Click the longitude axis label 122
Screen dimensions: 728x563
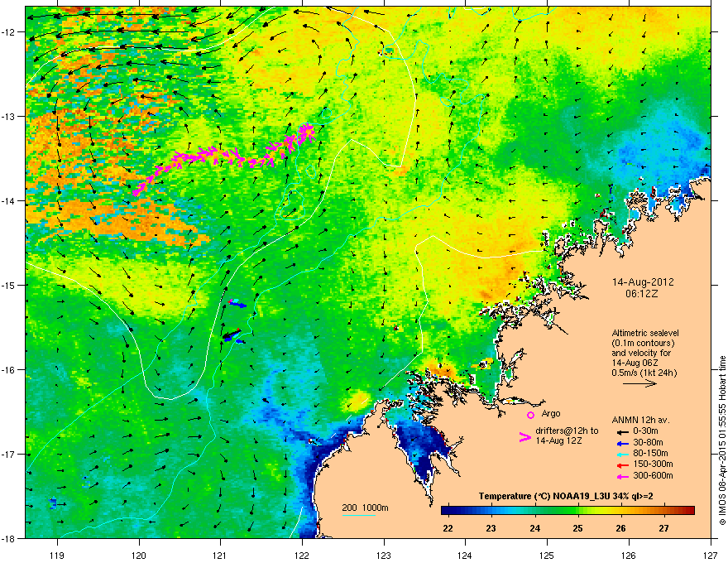(x=302, y=555)
